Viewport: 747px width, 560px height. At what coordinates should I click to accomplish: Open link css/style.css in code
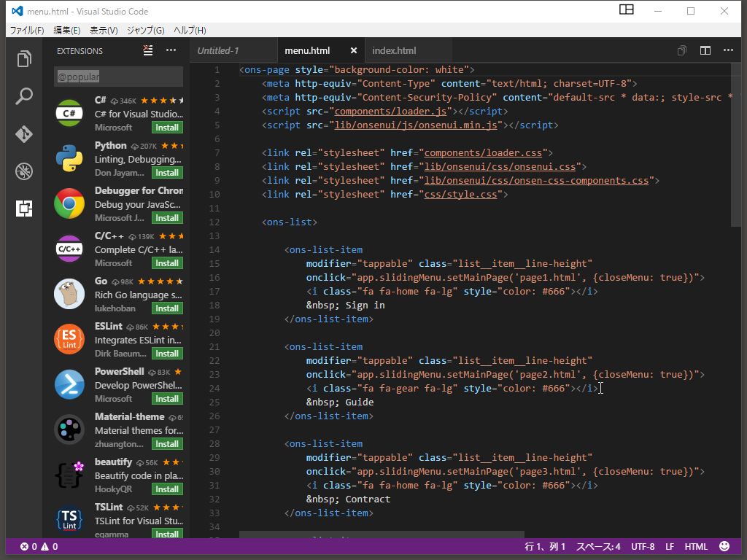tap(461, 194)
